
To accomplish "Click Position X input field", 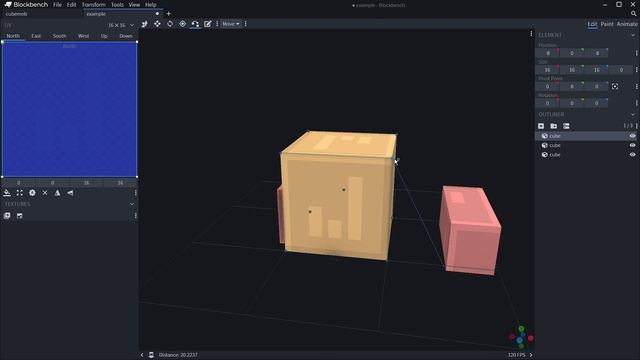I will click(x=547, y=53).
